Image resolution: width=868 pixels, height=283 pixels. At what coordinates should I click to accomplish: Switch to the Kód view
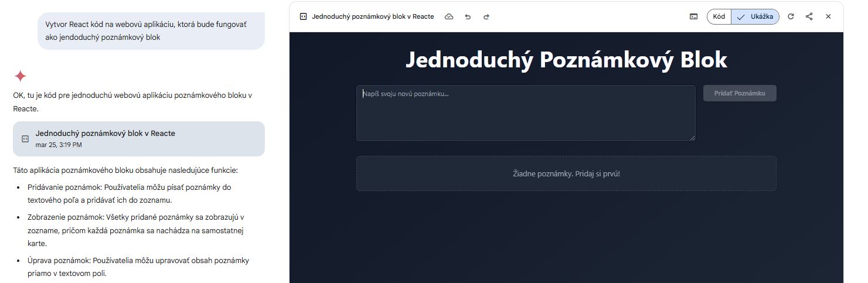point(719,17)
